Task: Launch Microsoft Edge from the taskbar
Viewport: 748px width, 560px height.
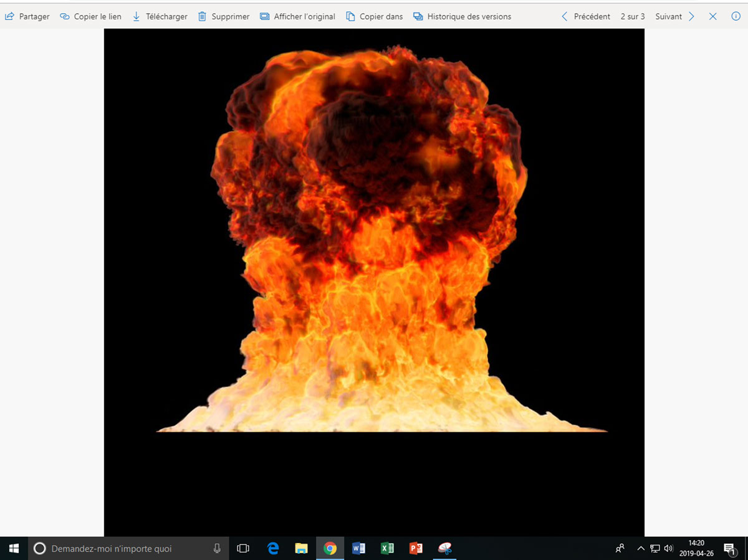Action: click(273, 548)
